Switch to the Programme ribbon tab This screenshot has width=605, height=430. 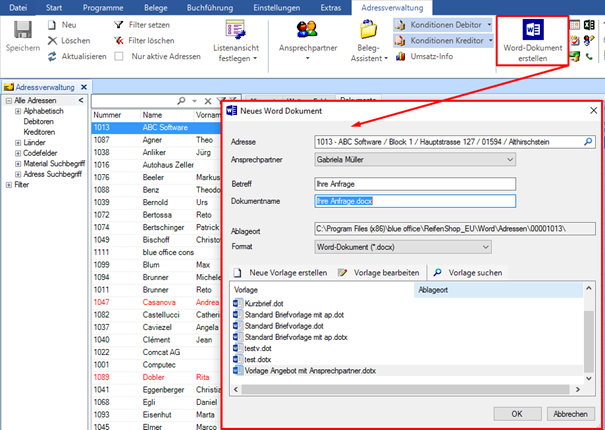point(103,8)
